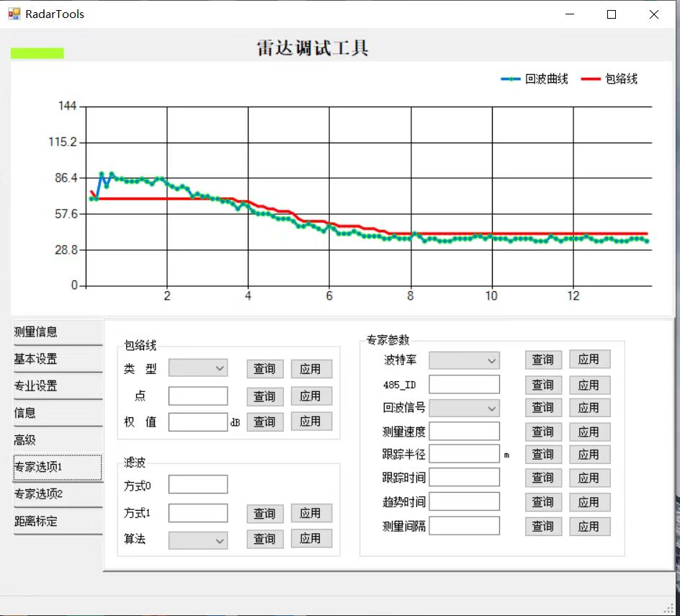Apply the 方式1 filter setting
Viewport: 680px width, 616px height.
point(311,513)
